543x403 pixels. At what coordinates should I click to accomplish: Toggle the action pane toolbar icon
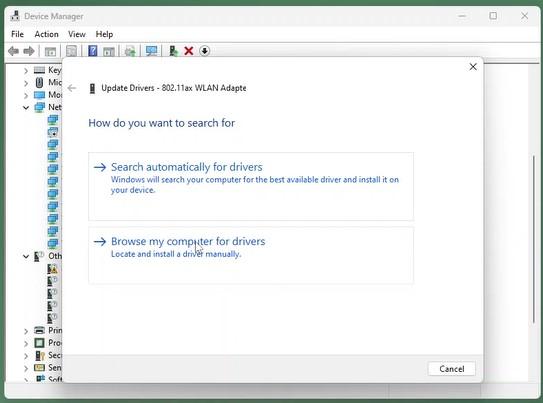click(x=109, y=52)
